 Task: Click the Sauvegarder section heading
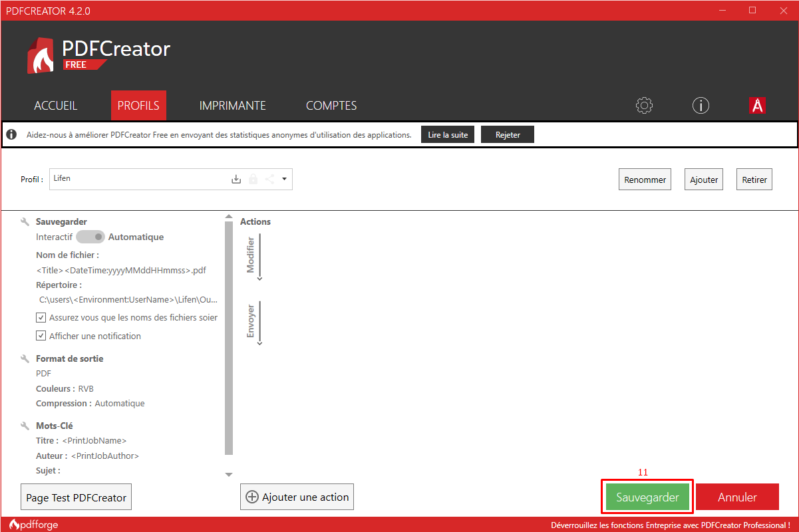[61, 221]
